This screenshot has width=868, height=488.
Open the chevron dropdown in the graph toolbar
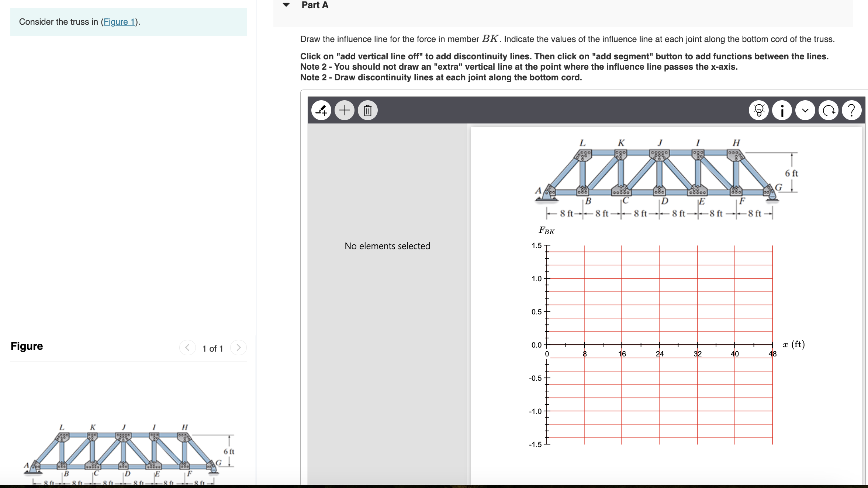tap(806, 110)
